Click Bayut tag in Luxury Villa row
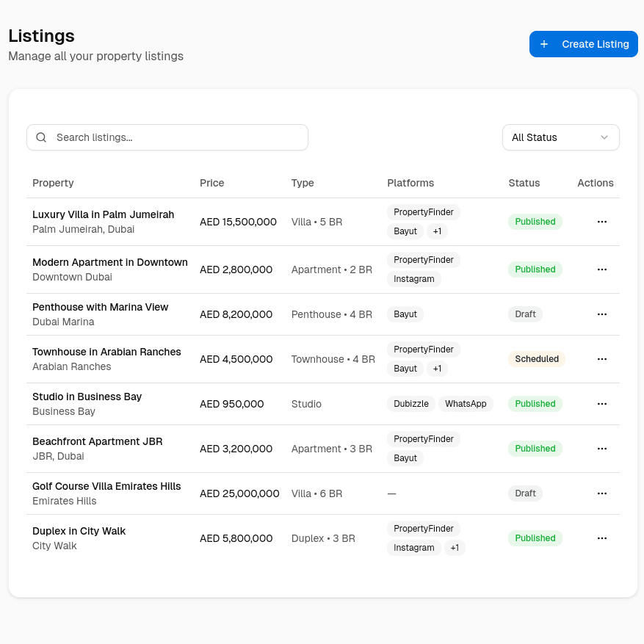Image resolution: width=644 pixels, height=644 pixels. pos(405,231)
